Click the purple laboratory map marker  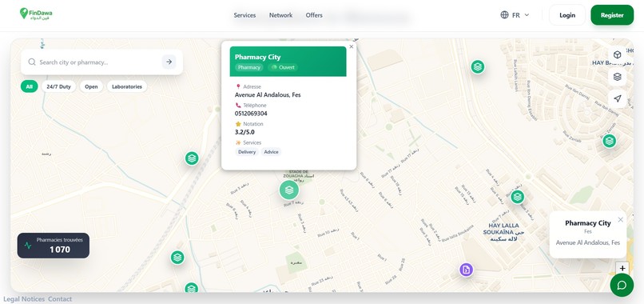click(x=466, y=270)
